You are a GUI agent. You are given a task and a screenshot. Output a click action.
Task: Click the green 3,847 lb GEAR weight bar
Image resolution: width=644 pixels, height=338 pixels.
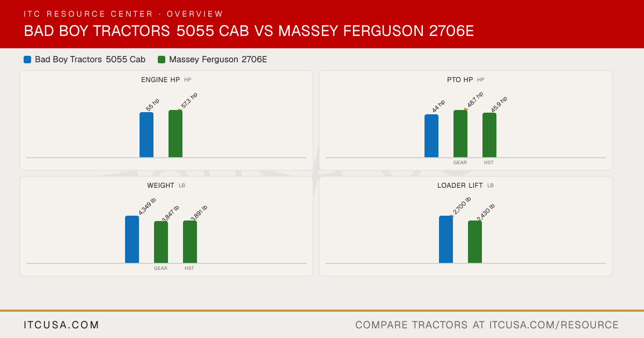pos(161,242)
